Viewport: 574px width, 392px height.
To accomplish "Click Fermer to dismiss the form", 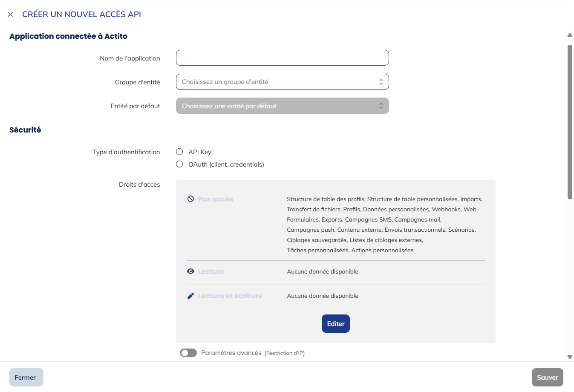I will (26, 377).
